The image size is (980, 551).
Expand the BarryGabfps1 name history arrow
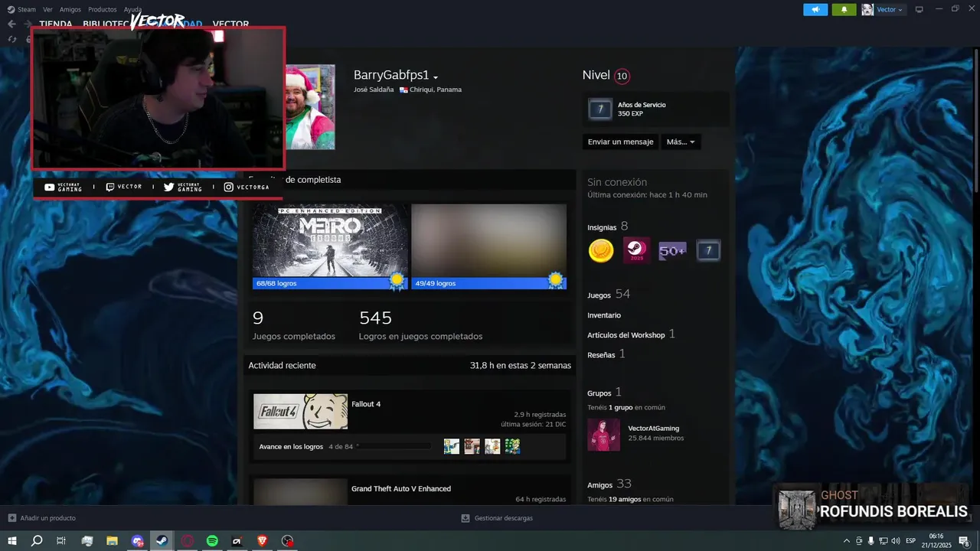(436, 77)
